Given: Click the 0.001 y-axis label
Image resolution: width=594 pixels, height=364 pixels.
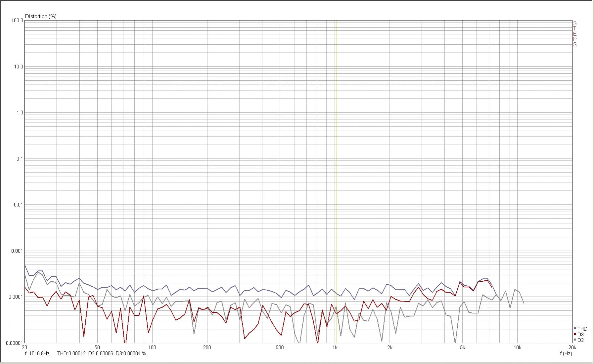Looking at the screenshot, I should (17, 251).
